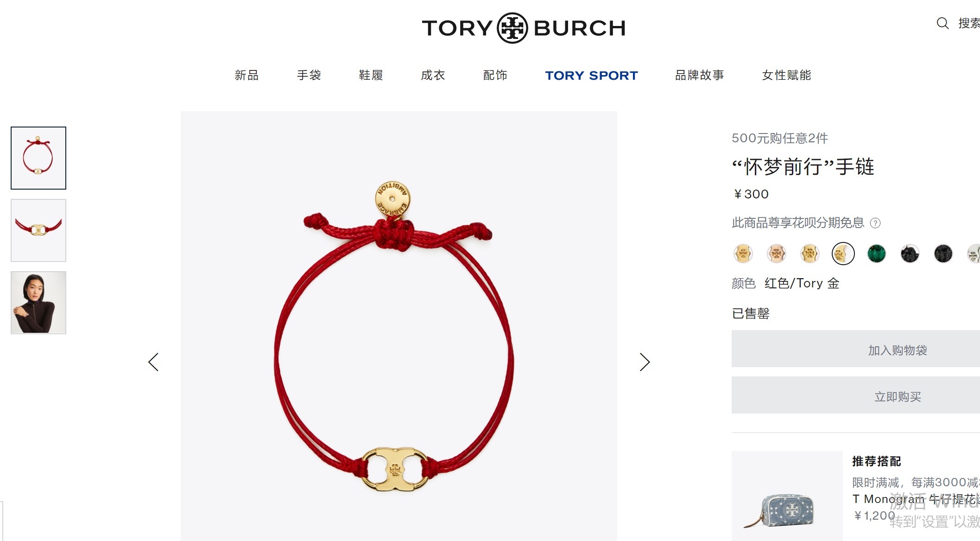The height and width of the screenshot is (541, 980).
Task: Show next product image with right arrow
Action: point(645,362)
